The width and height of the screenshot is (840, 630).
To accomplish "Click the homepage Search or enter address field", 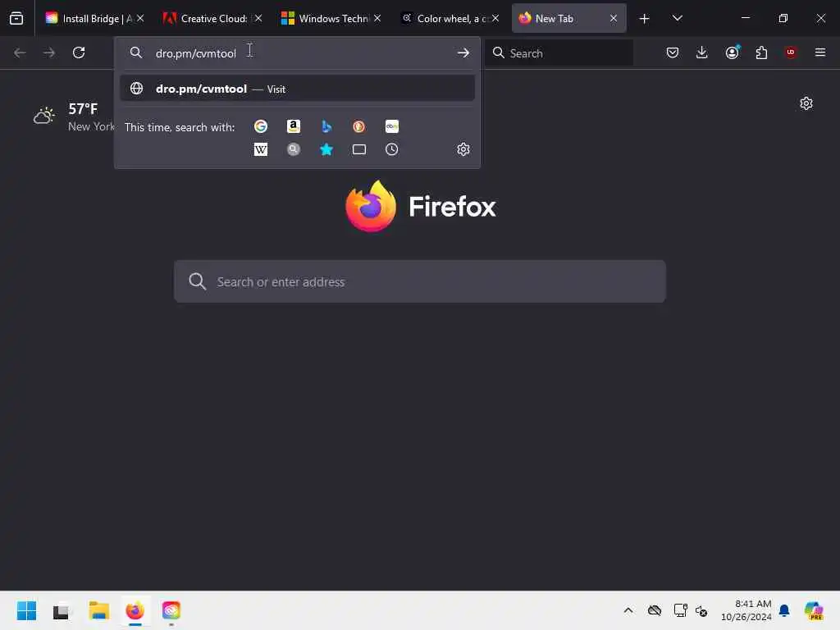I will click(x=420, y=282).
